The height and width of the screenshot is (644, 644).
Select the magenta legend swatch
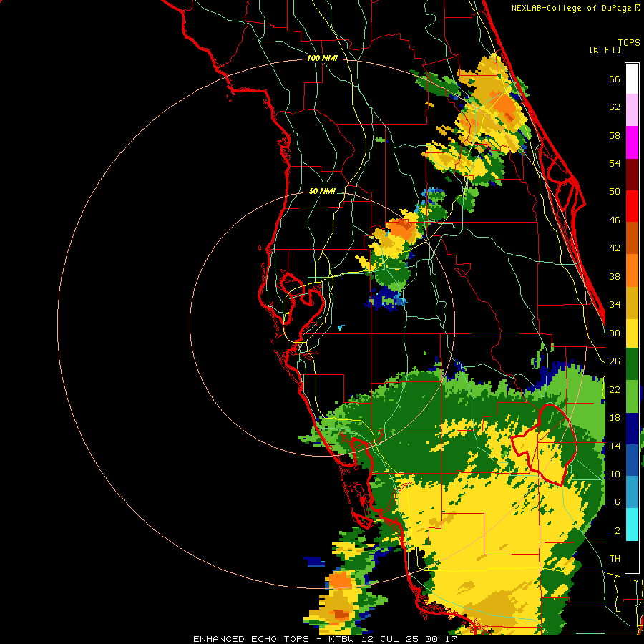[x=632, y=142]
